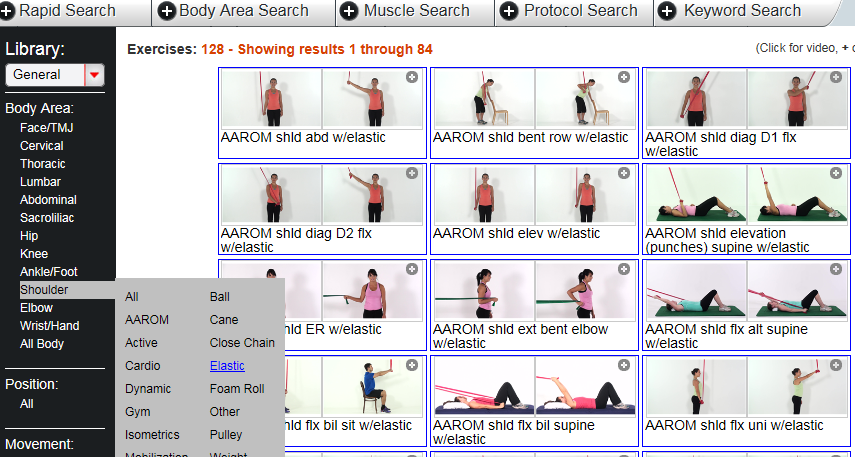Pick Pulley from equipment submenu
The width and height of the screenshot is (855, 457).
pyautogui.click(x=226, y=435)
